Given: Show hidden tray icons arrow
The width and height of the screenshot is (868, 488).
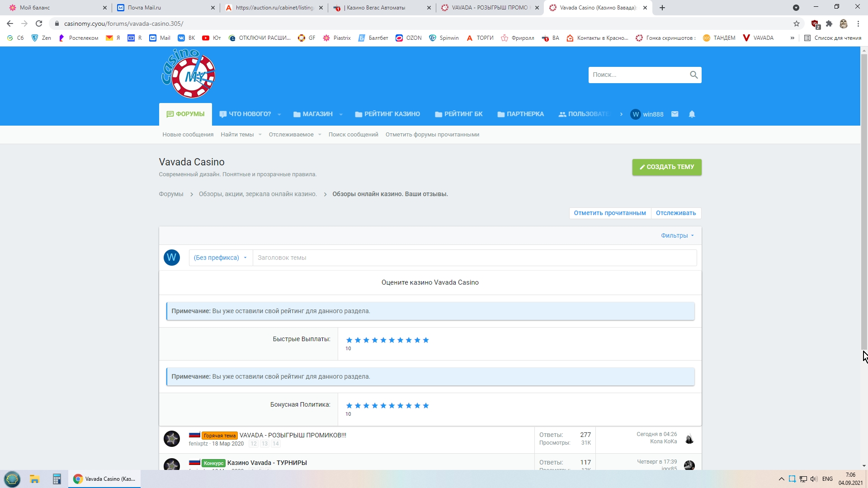Looking at the screenshot, I should click(x=781, y=479).
